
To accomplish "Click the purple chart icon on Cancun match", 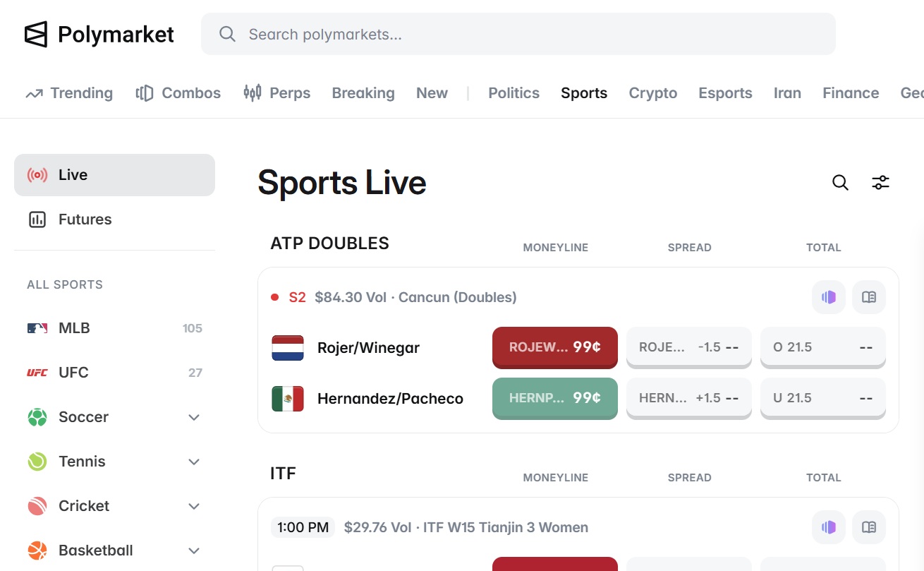I will click(x=829, y=297).
